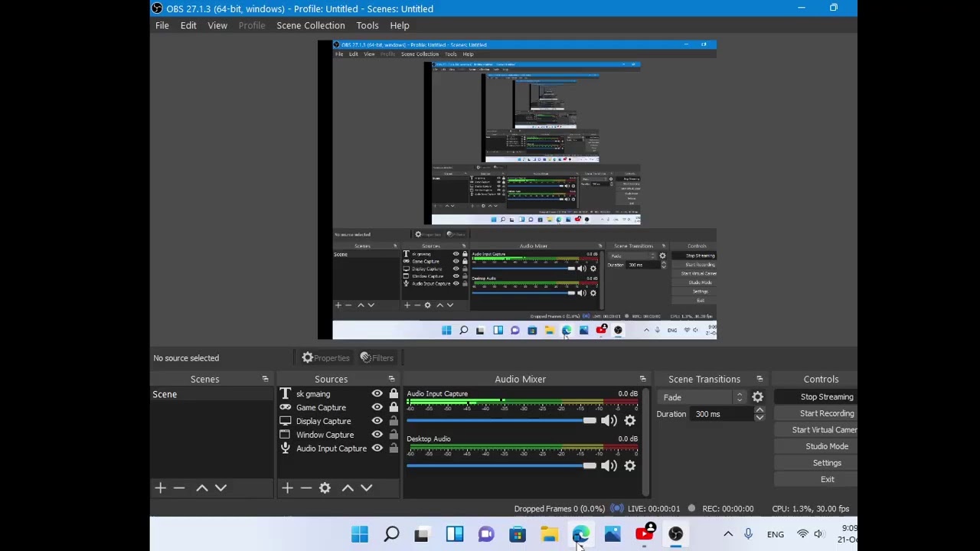Image resolution: width=980 pixels, height=551 pixels.
Task: Move scene down in Scenes panel
Action: (220, 487)
